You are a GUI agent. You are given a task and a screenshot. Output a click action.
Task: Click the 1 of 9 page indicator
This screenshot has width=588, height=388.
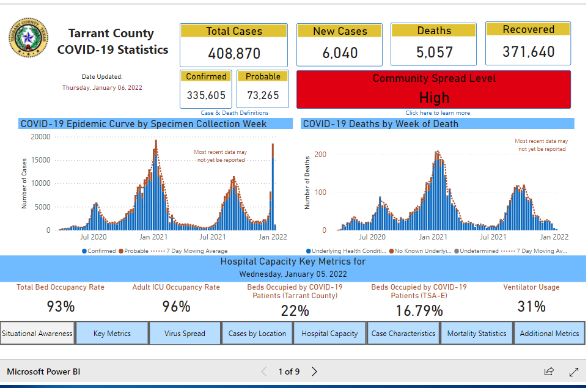[x=289, y=372]
